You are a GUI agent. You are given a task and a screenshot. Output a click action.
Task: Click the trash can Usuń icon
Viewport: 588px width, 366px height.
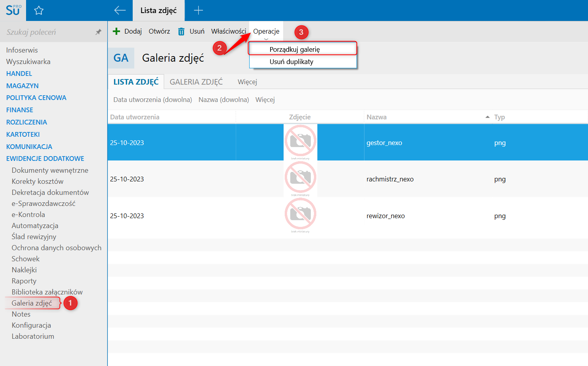(181, 31)
